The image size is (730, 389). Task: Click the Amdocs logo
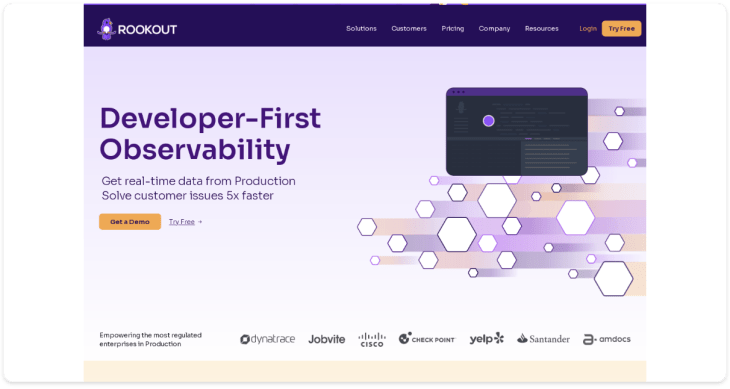[607, 339]
